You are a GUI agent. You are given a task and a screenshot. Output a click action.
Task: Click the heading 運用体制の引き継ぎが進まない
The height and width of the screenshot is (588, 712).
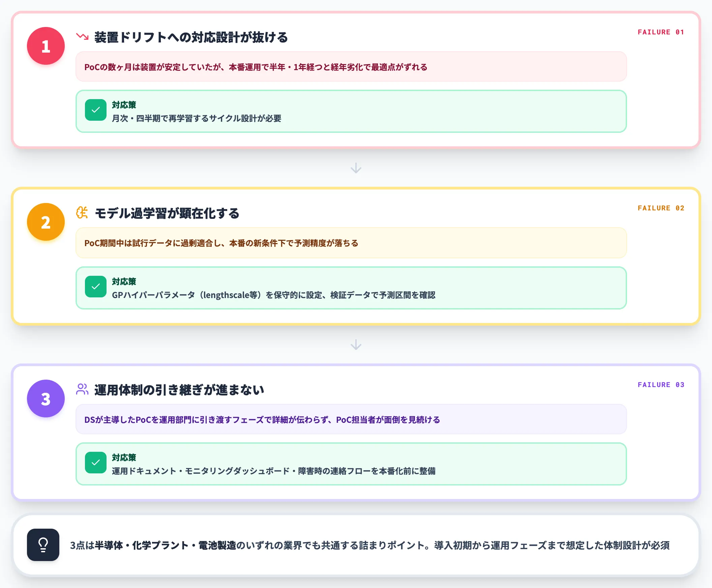coord(179,390)
